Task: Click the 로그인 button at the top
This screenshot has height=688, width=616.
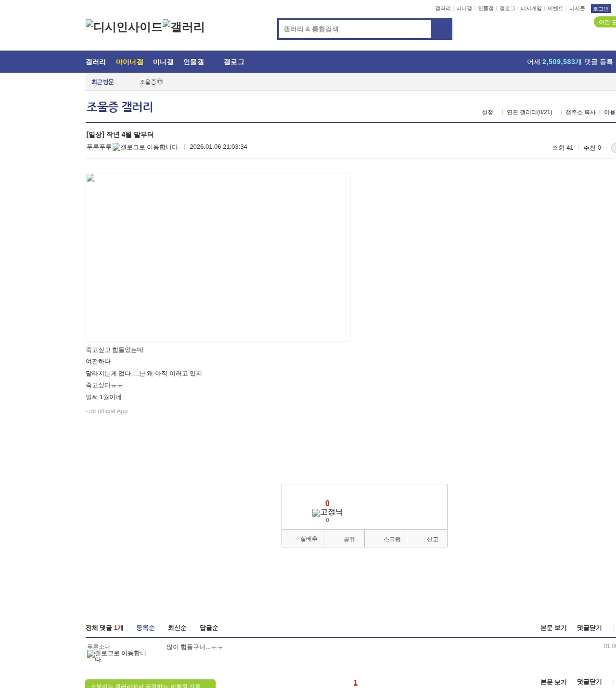Action: [601, 9]
